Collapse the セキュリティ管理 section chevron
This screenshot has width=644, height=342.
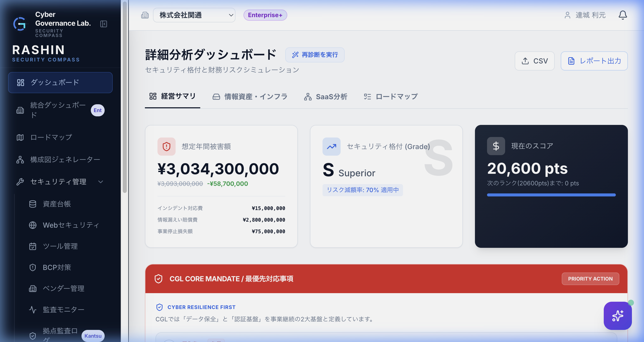coord(101,182)
